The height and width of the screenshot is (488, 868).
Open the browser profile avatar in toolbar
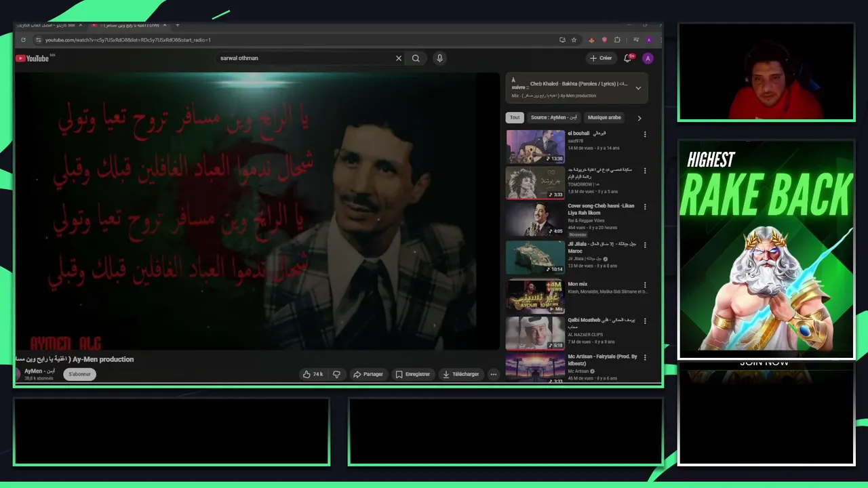point(649,40)
